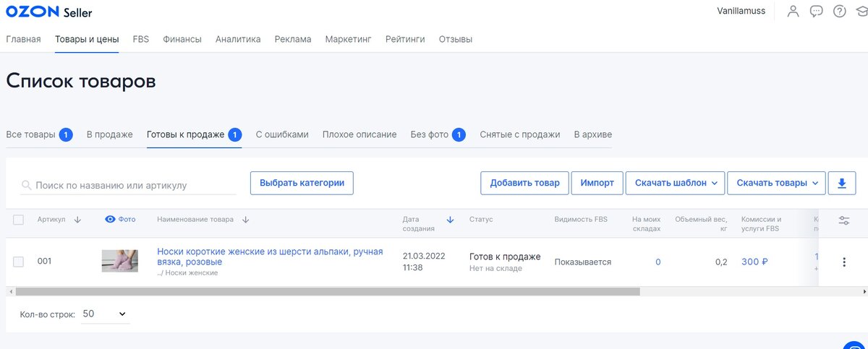Click the ../ Носки женские category text
Image resolution: width=868 pixels, height=349 pixels.
(x=187, y=272)
